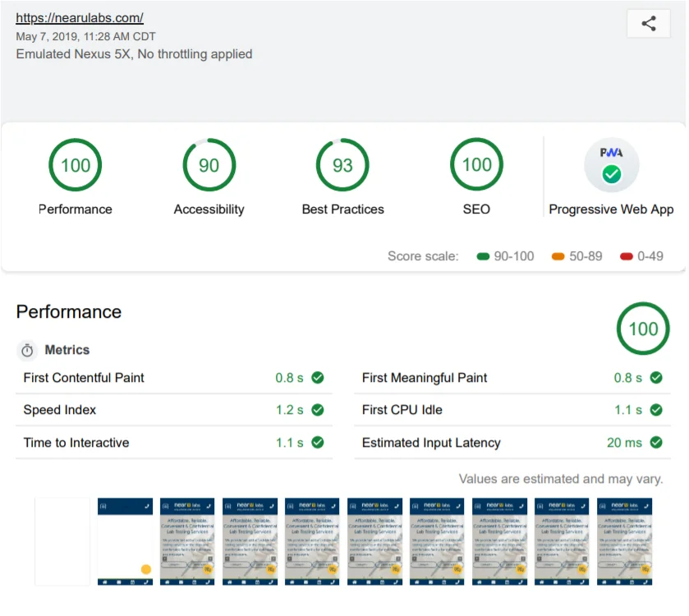Click the Progressive Web App label
The image size is (689, 616).
click(x=611, y=209)
